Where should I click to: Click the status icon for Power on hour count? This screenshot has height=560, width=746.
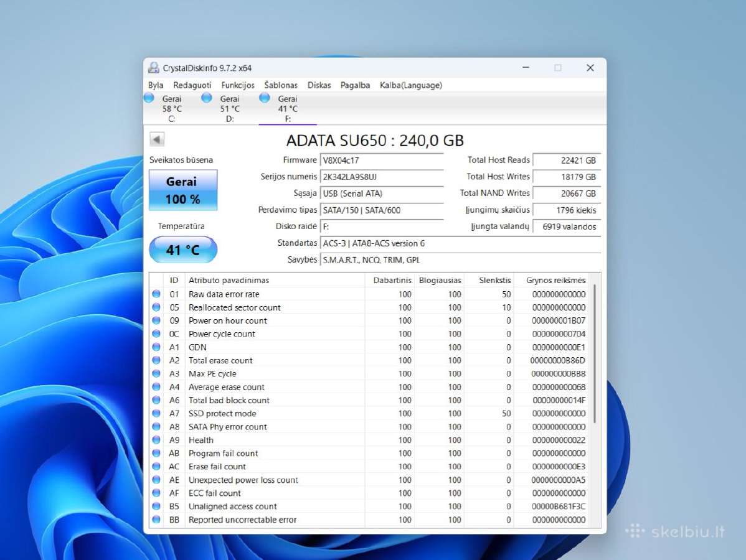click(156, 320)
